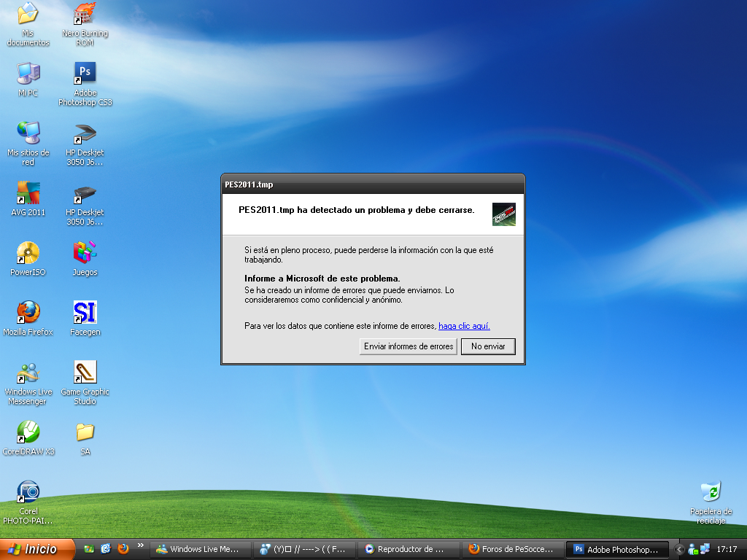Click Windows Live Messenger tray icon

coord(693,549)
